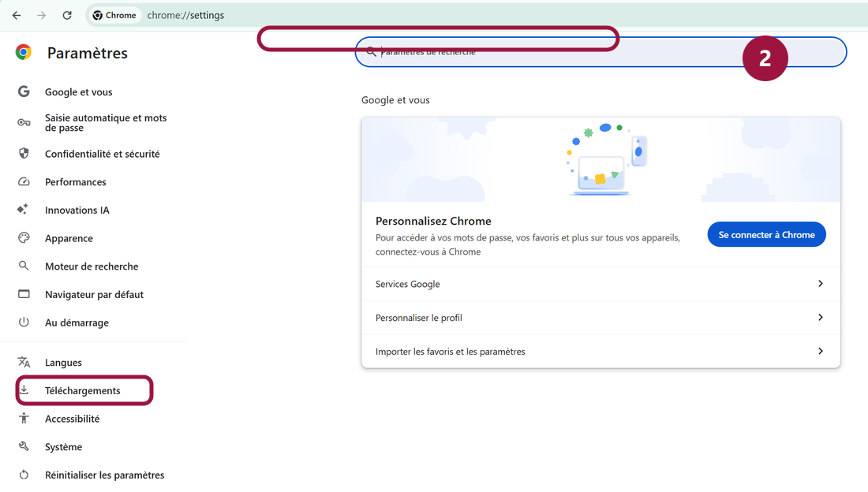Click the Google et vous section heading

(395, 100)
